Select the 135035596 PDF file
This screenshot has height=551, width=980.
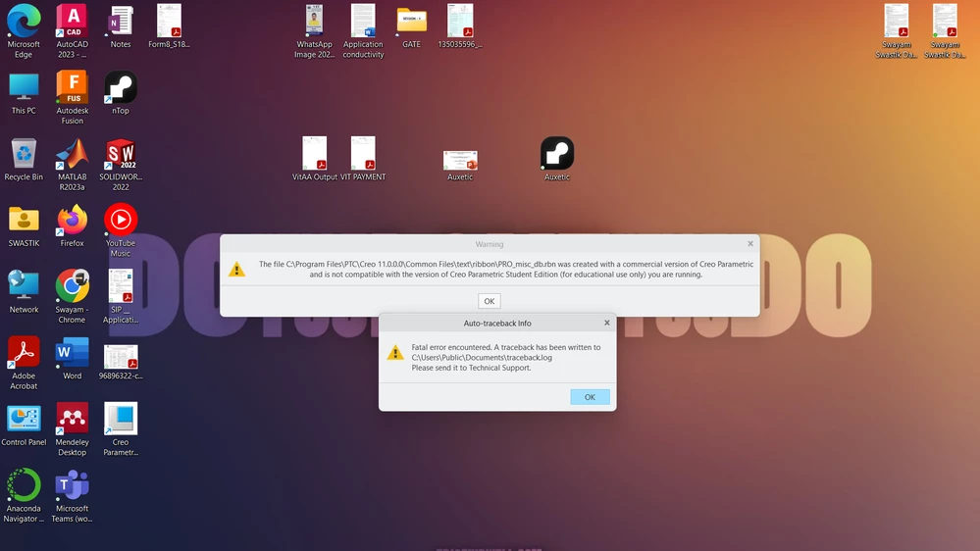pos(460,26)
